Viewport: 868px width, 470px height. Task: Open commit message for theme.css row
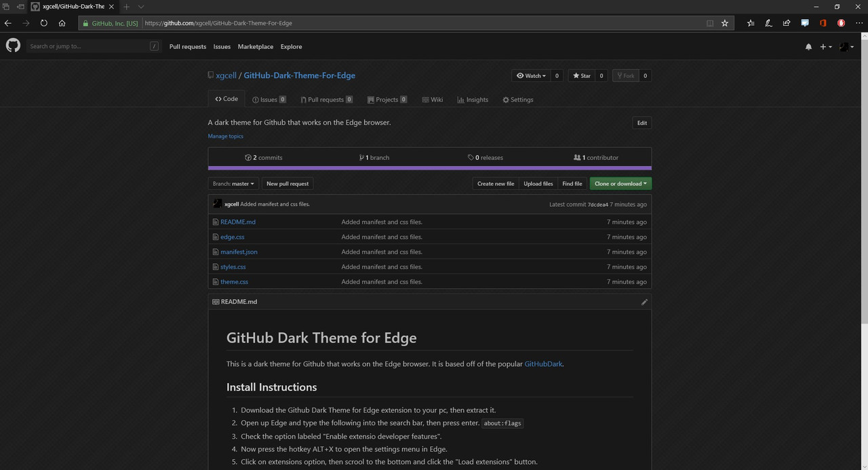coord(382,281)
